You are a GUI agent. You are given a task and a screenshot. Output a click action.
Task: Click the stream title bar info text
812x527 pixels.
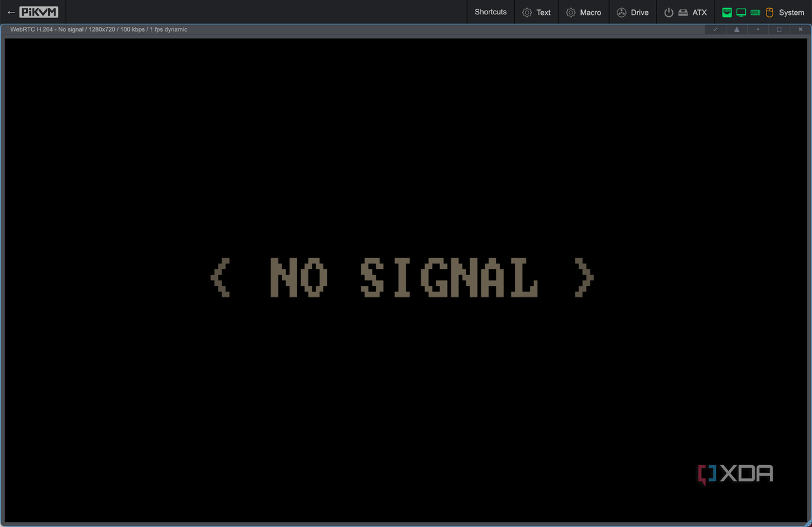pos(99,29)
